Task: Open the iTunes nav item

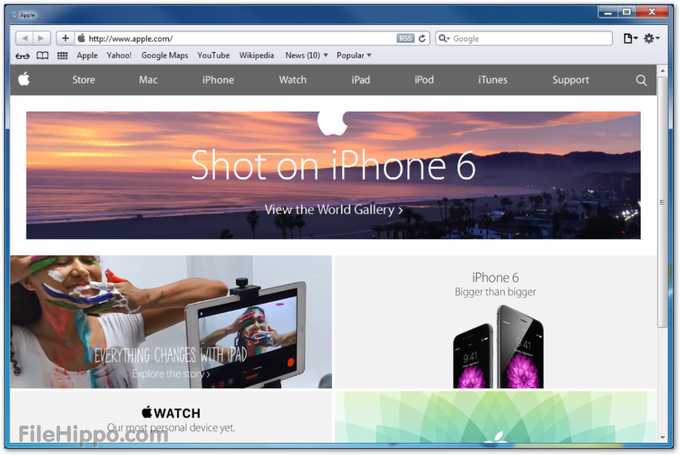Action: point(492,80)
